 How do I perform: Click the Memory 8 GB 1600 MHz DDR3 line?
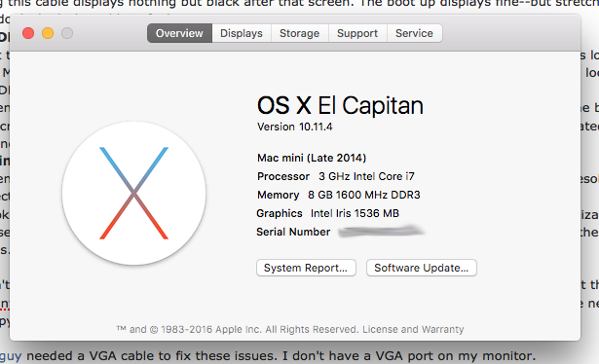(x=339, y=195)
